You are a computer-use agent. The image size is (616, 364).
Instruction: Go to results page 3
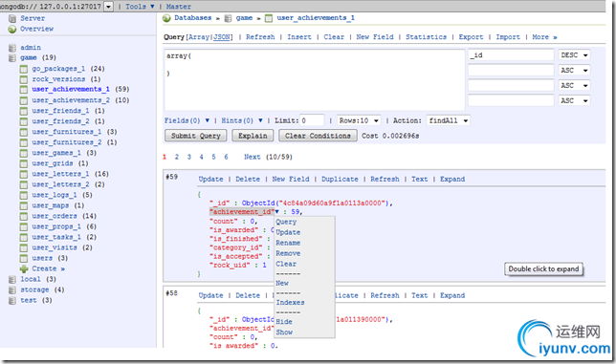[189, 158]
